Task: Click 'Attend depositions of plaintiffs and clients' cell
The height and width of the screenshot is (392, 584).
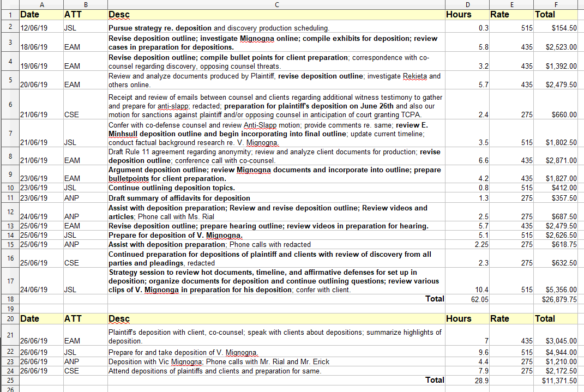Action: tap(276, 371)
